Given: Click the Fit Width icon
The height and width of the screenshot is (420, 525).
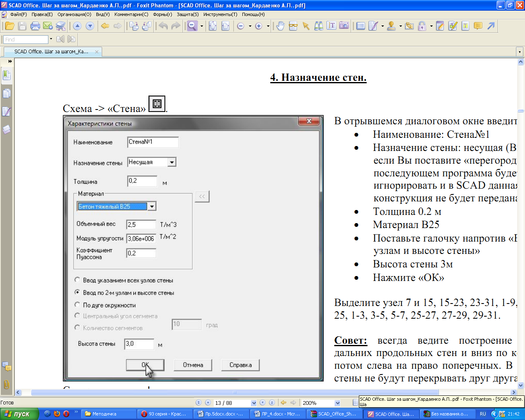Looking at the screenshot, I should click(225, 26).
